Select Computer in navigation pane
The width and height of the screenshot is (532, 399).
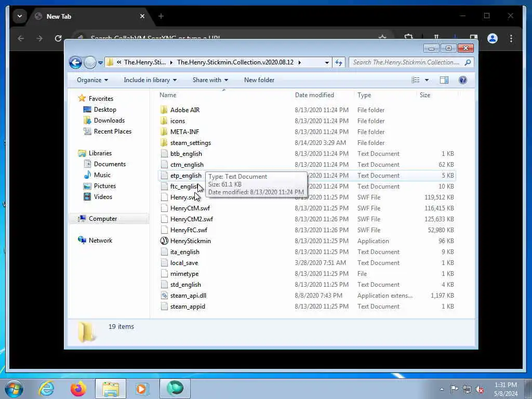pyautogui.click(x=103, y=219)
